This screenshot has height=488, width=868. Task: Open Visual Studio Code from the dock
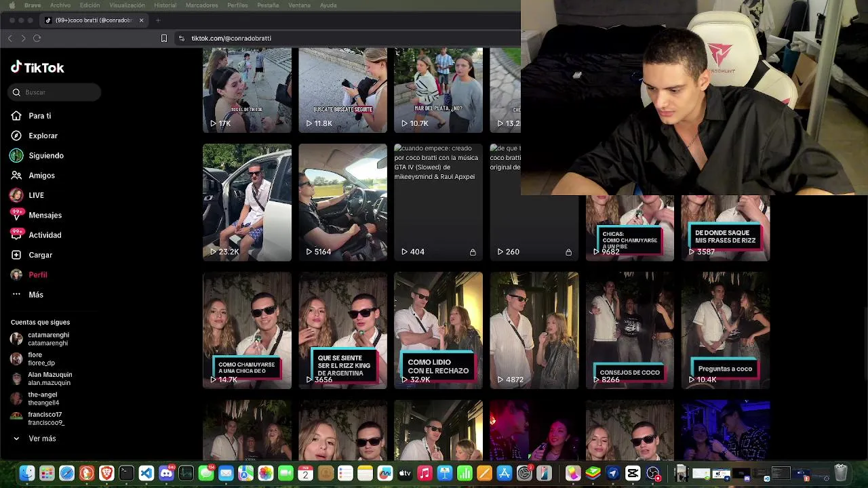(146, 473)
